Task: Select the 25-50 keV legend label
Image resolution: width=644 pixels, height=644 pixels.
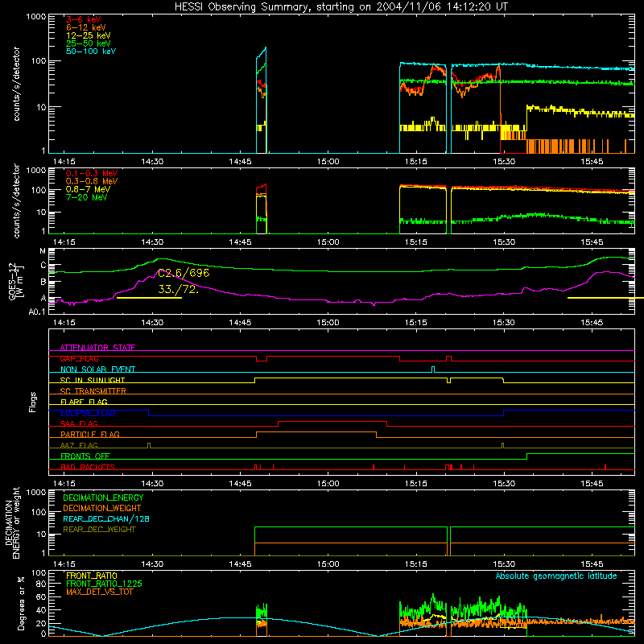Action: [x=89, y=43]
